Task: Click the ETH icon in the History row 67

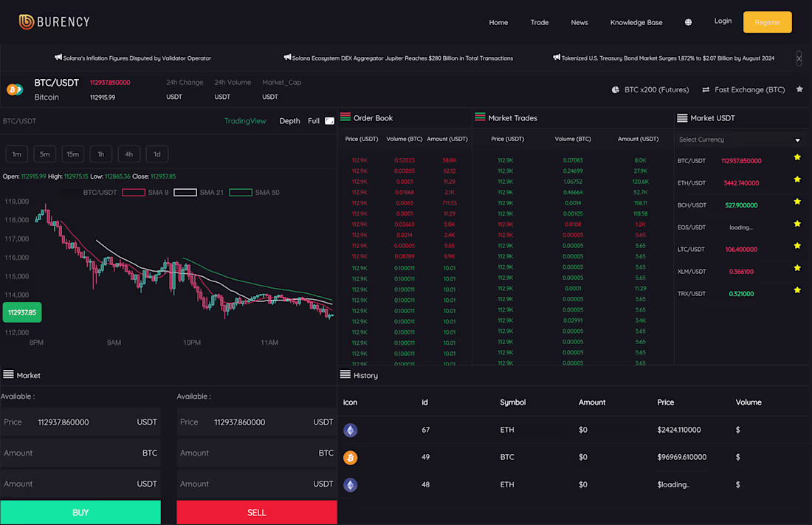Action: coord(350,430)
